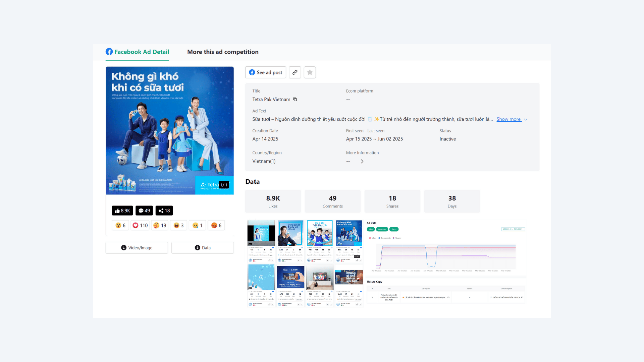Toggle the green Likes pill in Ad Data
644x362 pixels.
click(371, 229)
